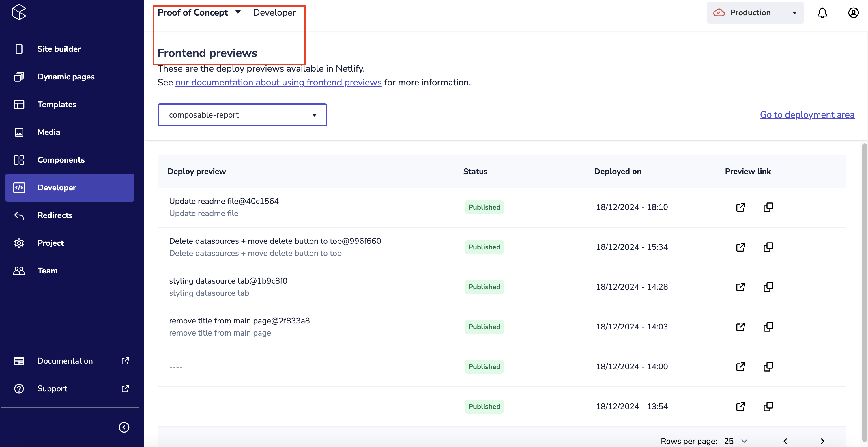Open the Redirects section

tap(55, 215)
